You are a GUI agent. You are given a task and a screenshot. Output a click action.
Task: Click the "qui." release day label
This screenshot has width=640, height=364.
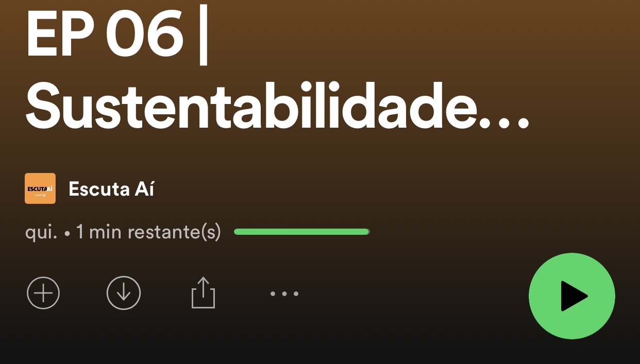click(x=41, y=233)
